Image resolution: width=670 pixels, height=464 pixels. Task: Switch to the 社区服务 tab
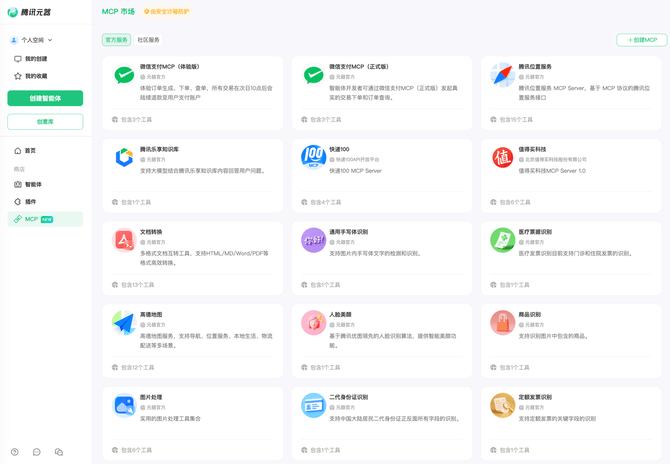[x=148, y=40]
